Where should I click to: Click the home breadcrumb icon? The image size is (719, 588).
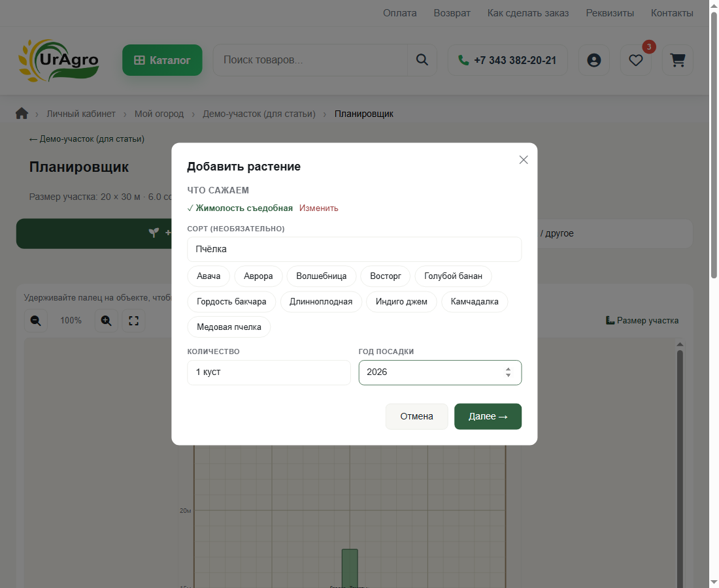tap(22, 113)
